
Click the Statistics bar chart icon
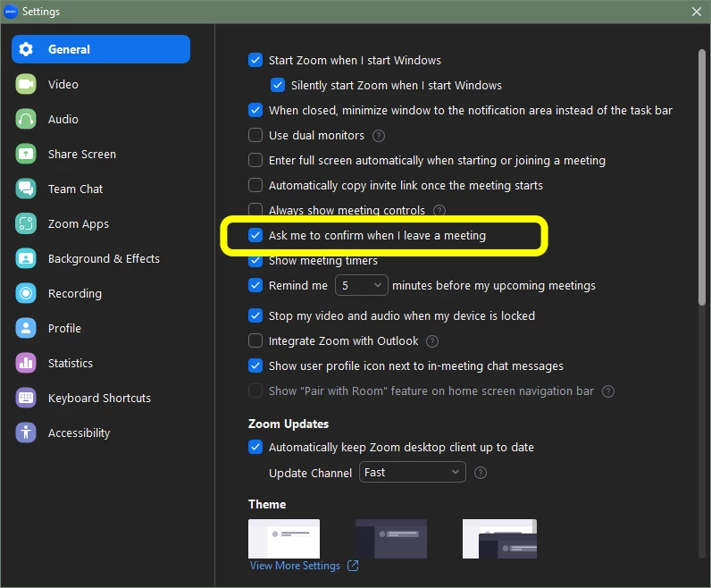[26, 363]
